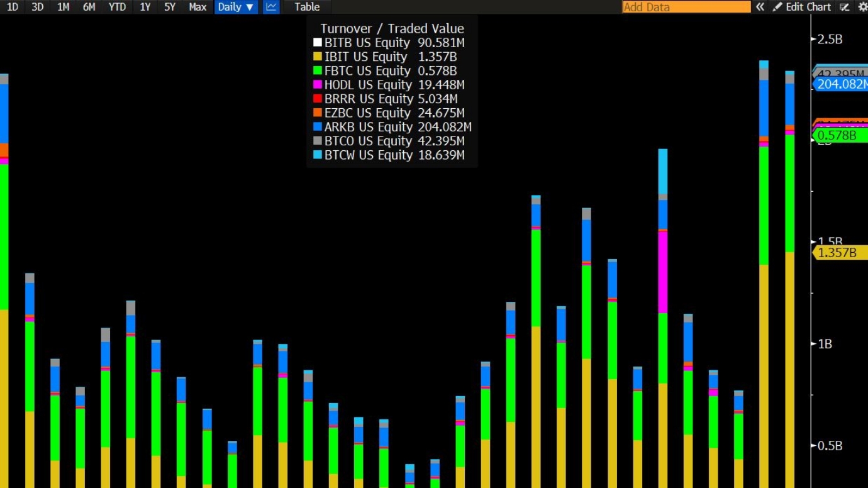Image resolution: width=868 pixels, height=488 pixels.
Task: Click the line chart type icon
Action: [x=271, y=7]
